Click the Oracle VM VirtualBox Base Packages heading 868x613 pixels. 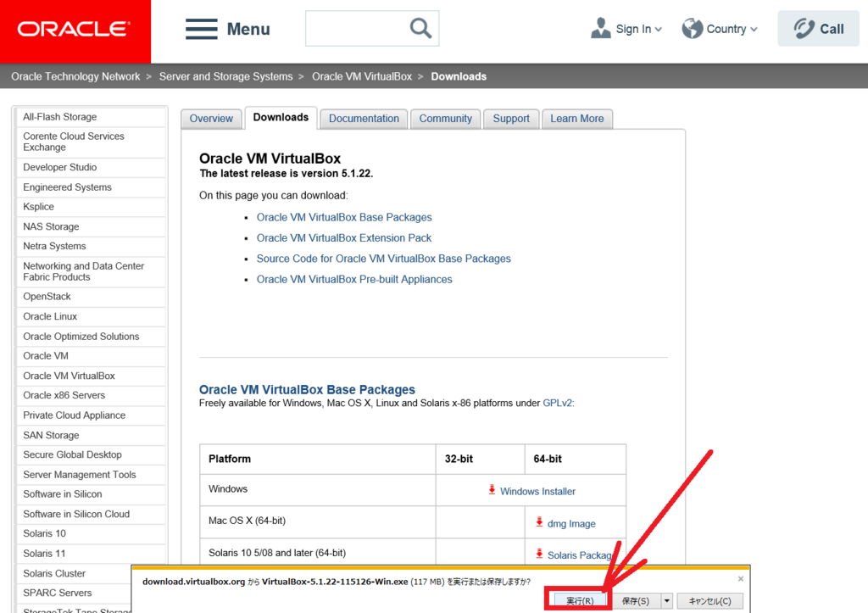click(x=307, y=389)
